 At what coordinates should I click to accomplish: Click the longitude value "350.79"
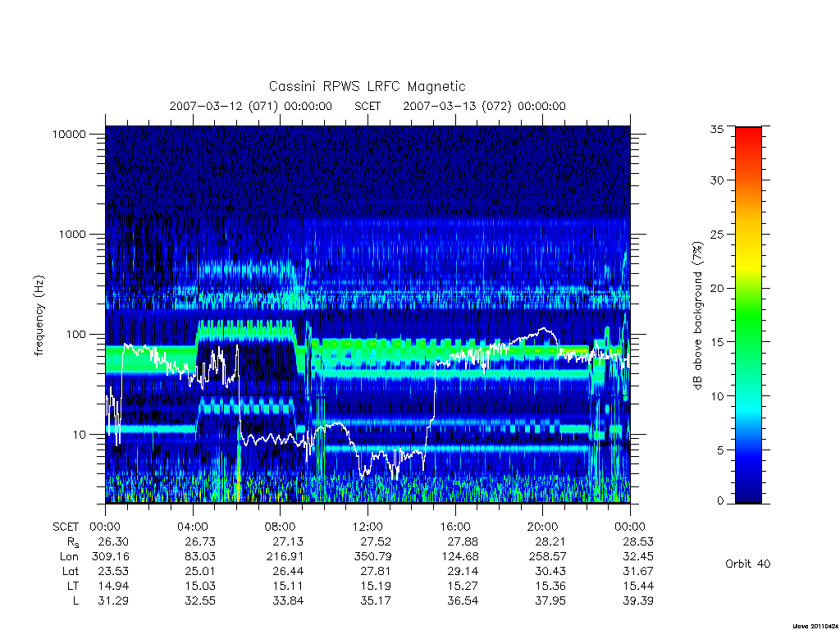373,557
